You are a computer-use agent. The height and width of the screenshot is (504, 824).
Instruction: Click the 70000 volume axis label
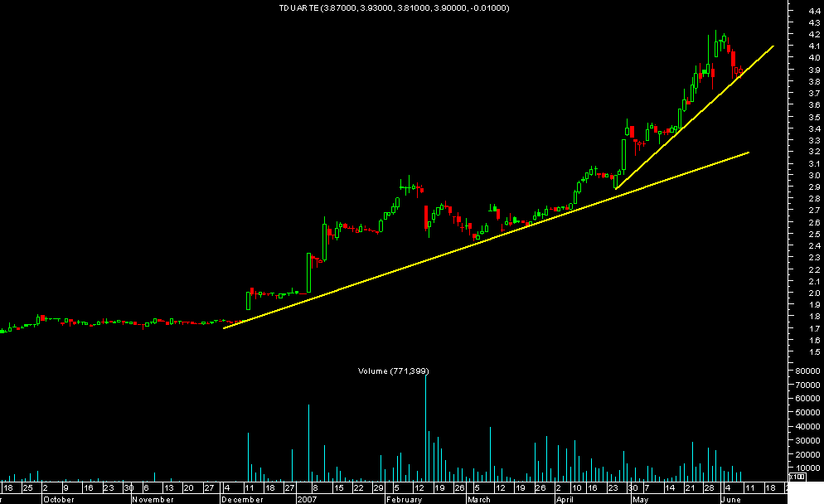pyautogui.click(x=807, y=385)
